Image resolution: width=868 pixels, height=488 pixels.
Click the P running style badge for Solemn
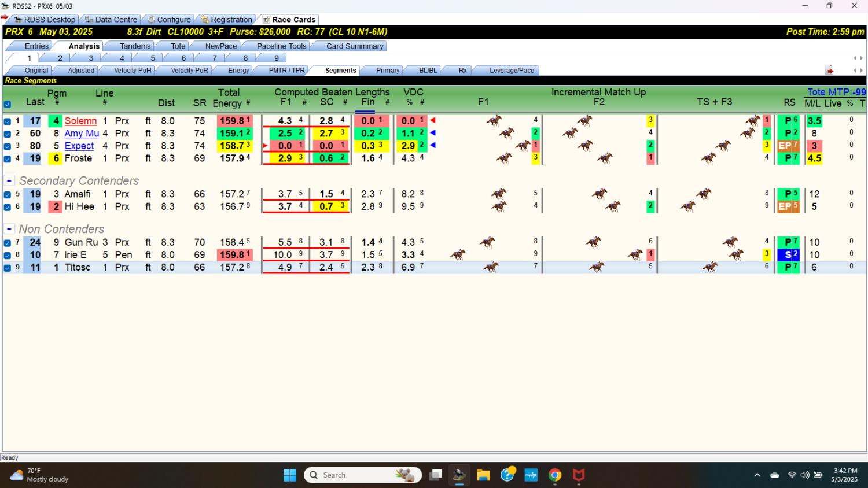tap(788, 121)
